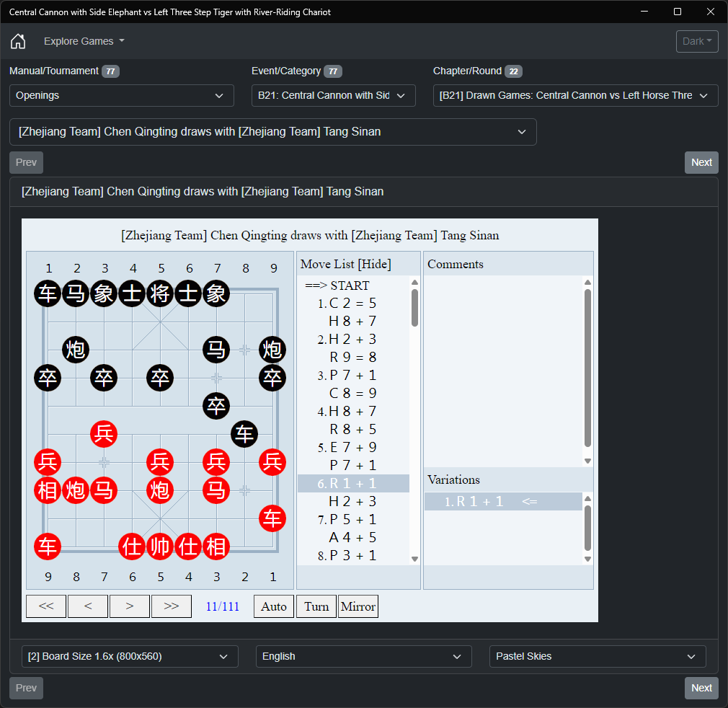Image resolution: width=728 pixels, height=708 pixels.
Task: Open the Dark theme dropdown
Action: pyautogui.click(x=697, y=41)
